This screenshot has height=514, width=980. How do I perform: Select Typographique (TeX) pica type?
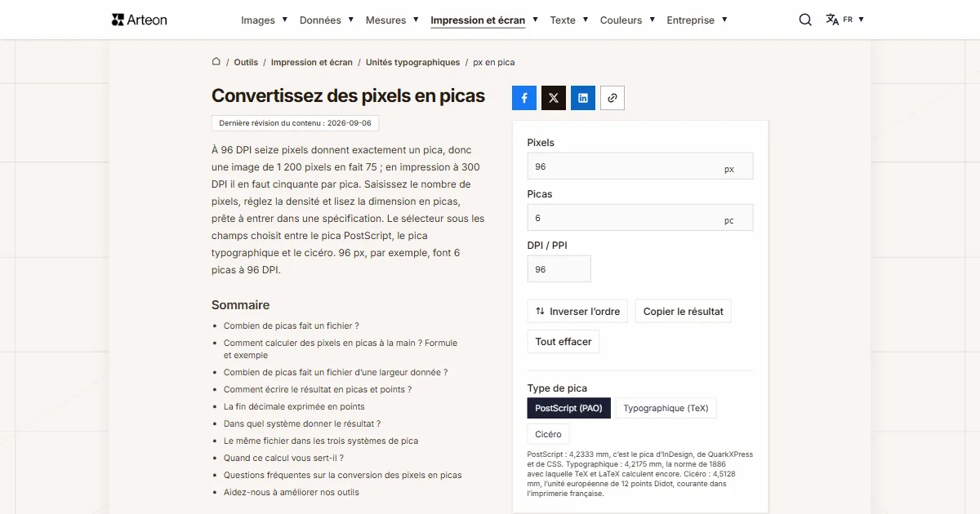[666, 408]
